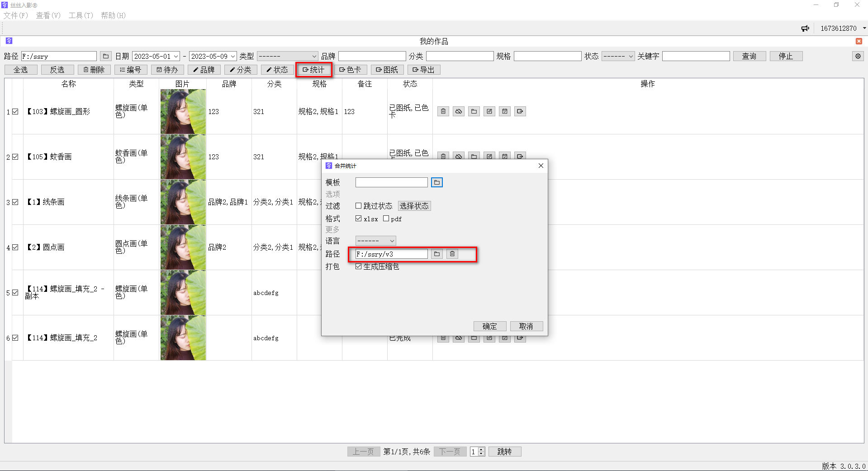The image size is (868, 471).
Task: Open the 工具(T) menu
Action: (x=81, y=15)
